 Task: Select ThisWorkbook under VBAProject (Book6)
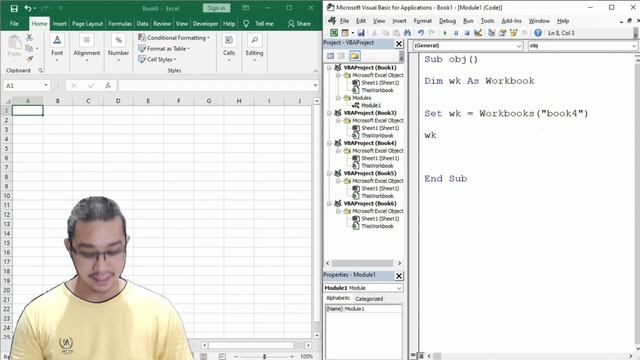tap(377, 226)
